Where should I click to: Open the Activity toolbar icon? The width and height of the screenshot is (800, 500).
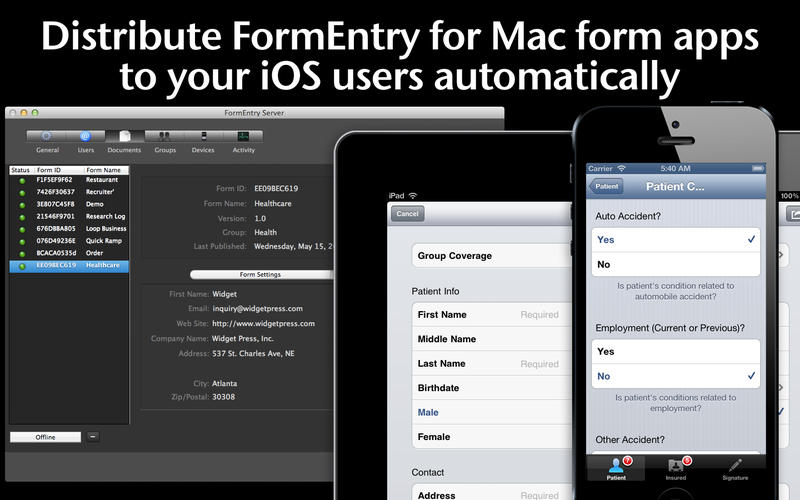point(243,136)
